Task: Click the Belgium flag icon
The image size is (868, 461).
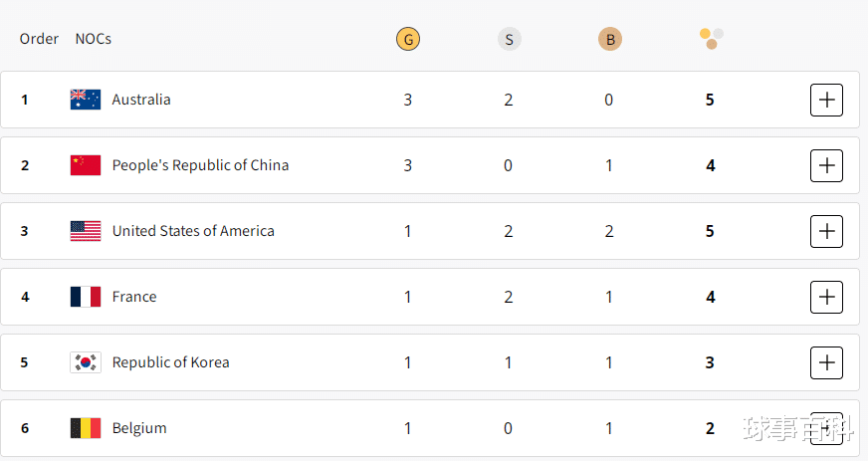Action: click(86, 428)
